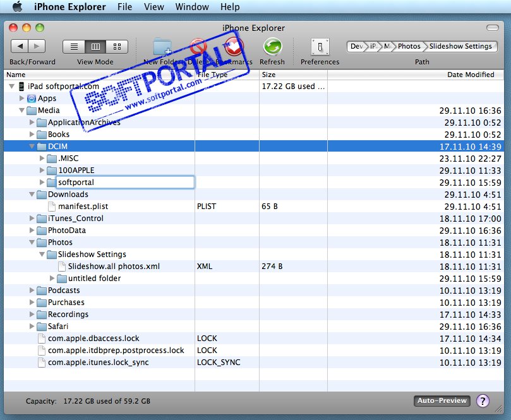Expand the Books folder
This screenshot has height=420, width=511.
tap(32, 135)
